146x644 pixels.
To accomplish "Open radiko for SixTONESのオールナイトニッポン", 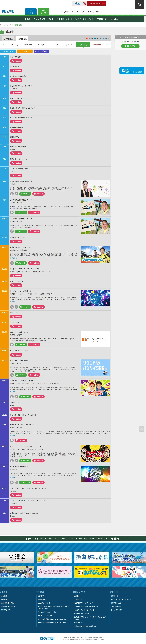I will pos(16,495).
